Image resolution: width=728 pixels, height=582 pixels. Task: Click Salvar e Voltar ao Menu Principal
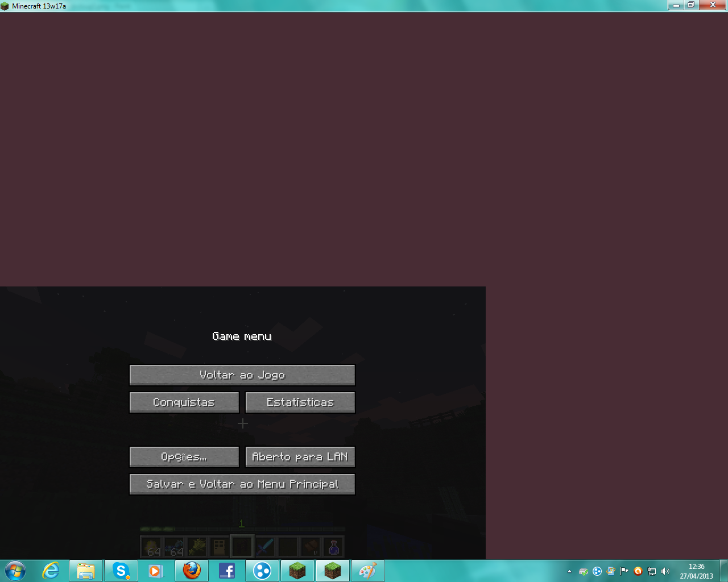[x=242, y=484]
